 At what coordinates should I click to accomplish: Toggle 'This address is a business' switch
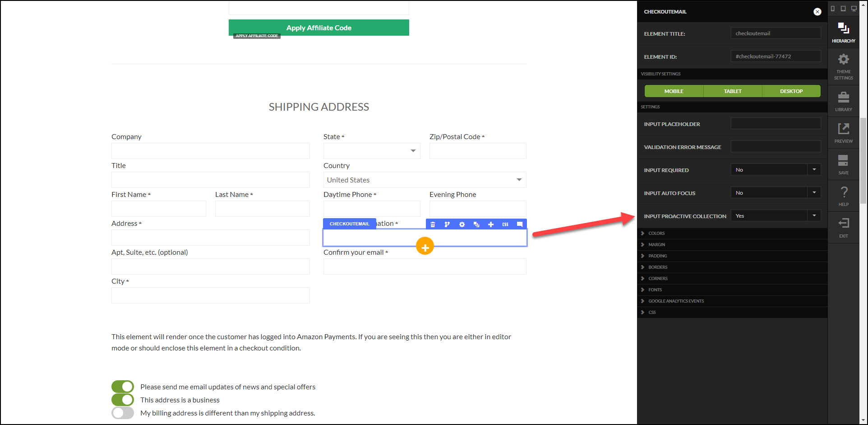point(123,400)
